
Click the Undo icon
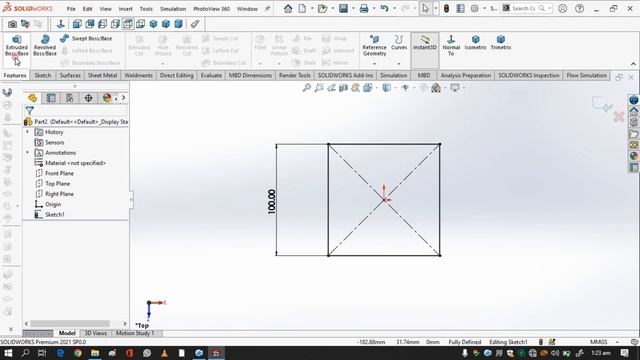click(384, 9)
